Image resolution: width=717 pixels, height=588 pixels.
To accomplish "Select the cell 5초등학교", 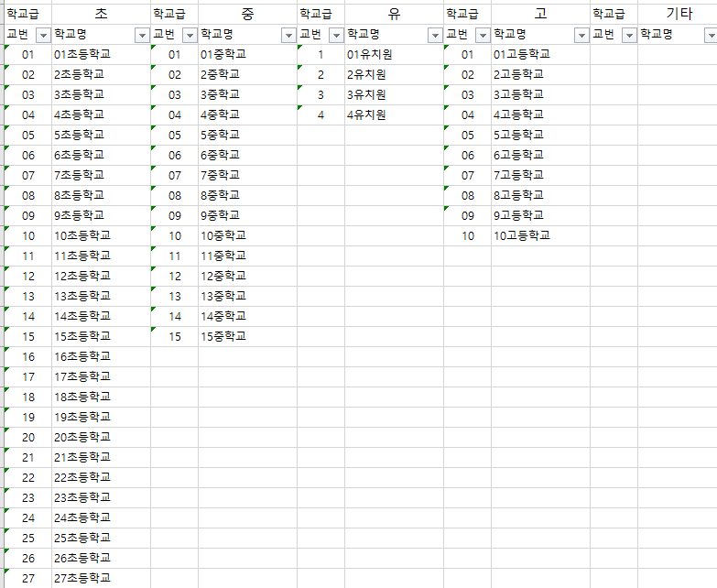I will [101, 135].
